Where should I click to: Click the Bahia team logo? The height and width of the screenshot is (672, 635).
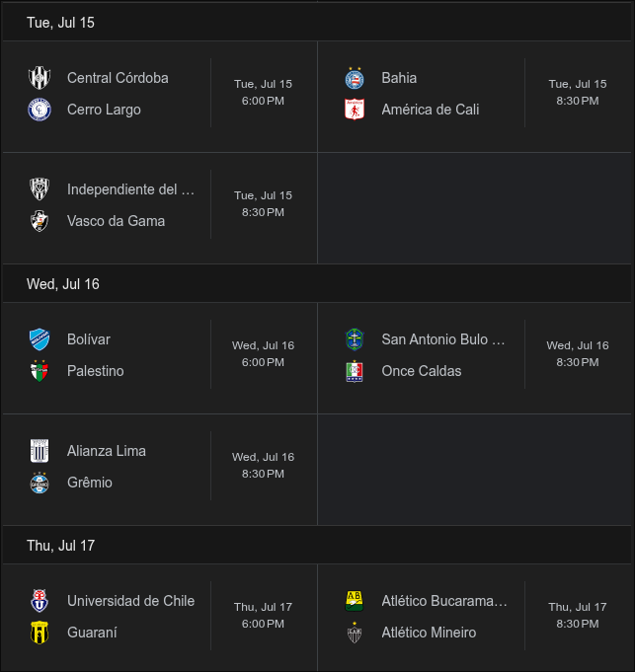(x=355, y=78)
